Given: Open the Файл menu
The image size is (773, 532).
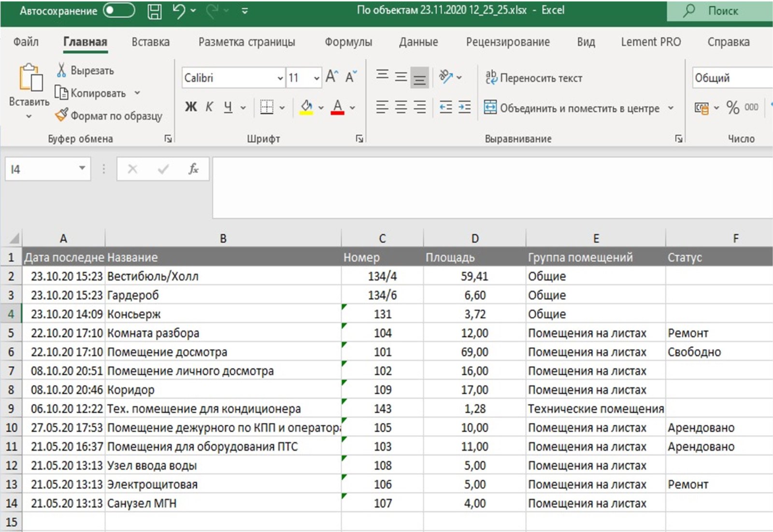Looking at the screenshot, I should coord(26,42).
